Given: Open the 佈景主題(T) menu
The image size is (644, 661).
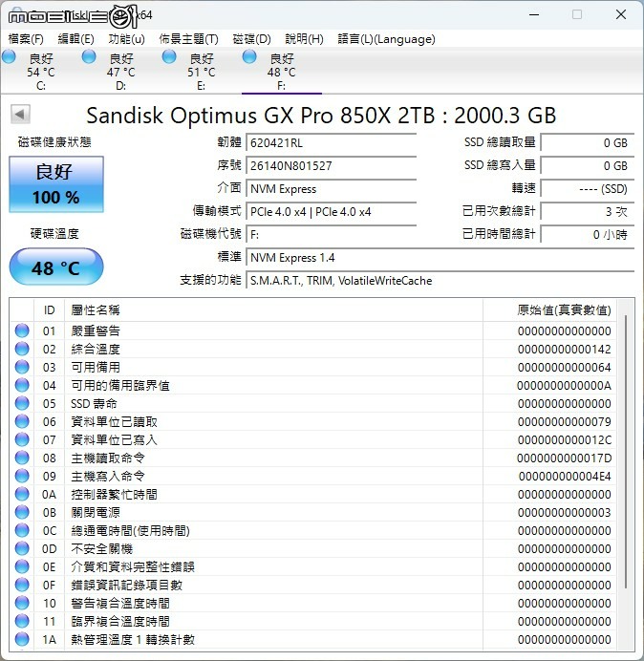Looking at the screenshot, I should [188, 39].
